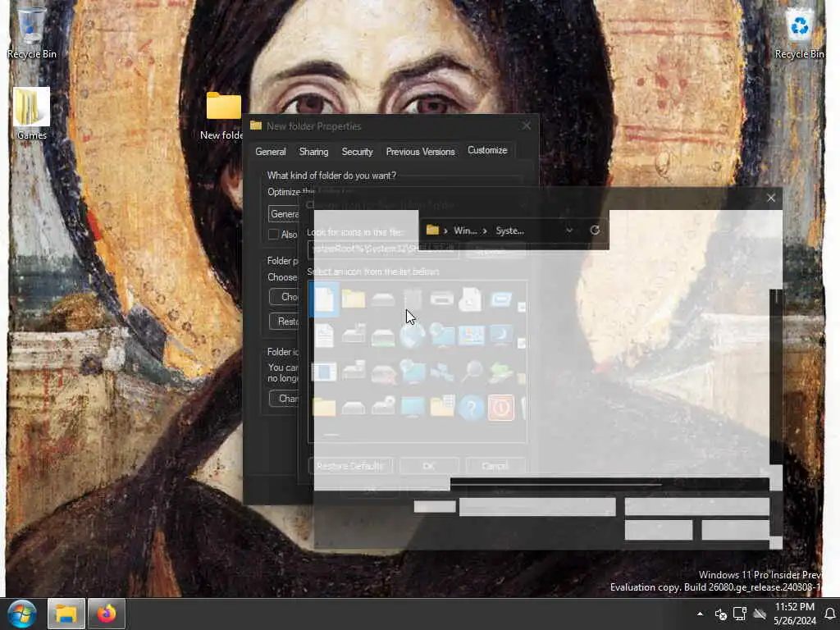Viewport: 840px width, 630px height.
Task: Click the 'Syste...' breadcrumb segment
Action: point(509,231)
